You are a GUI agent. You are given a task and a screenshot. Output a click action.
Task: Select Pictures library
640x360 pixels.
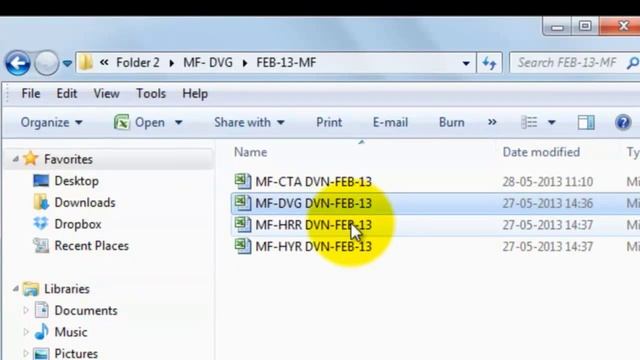click(76, 353)
